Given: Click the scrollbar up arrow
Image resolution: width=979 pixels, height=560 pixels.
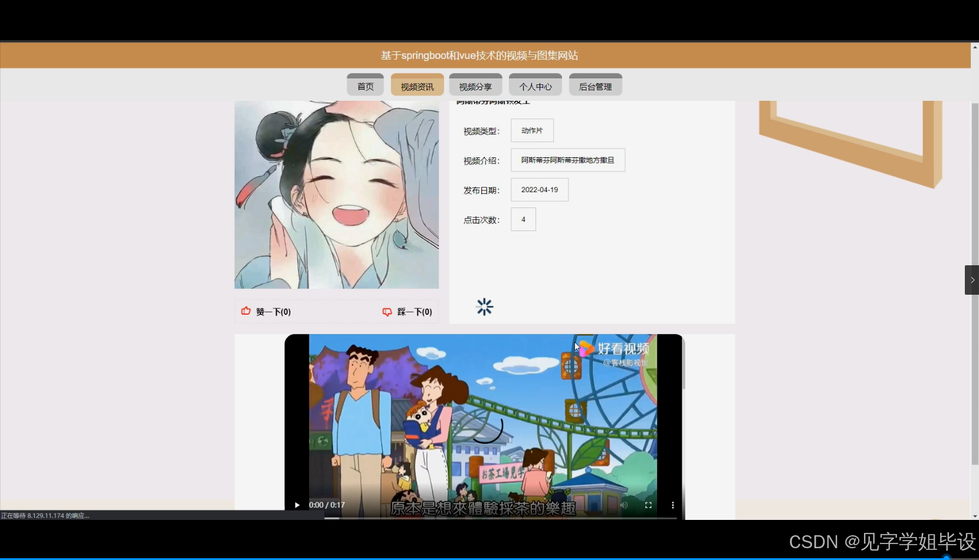Looking at the screenshot, I should pos(975,46).
